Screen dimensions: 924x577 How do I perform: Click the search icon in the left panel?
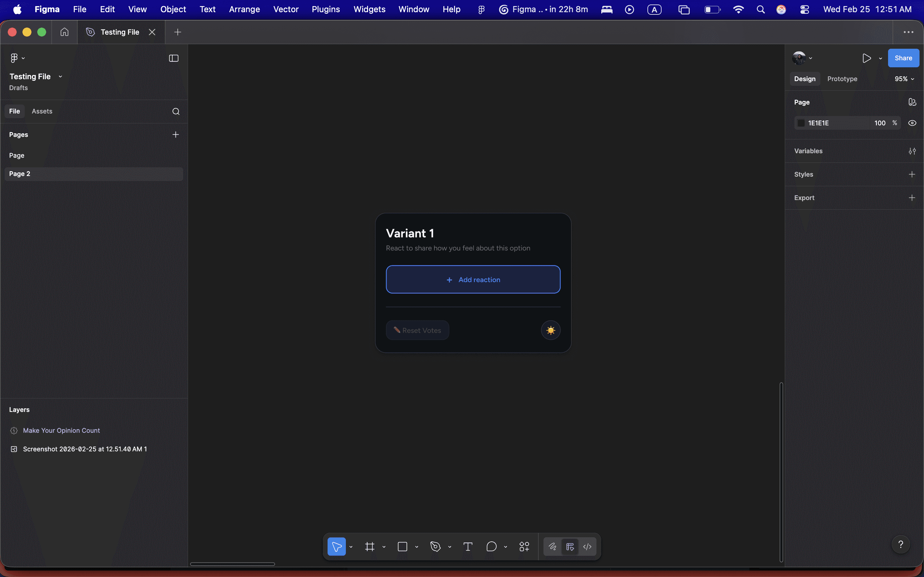tap(175, 112)
